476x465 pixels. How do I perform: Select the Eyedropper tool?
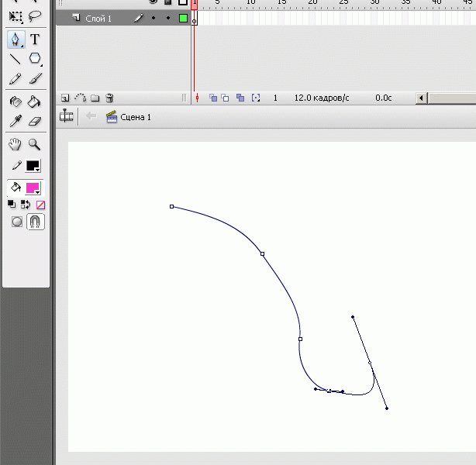pos(16,121)
